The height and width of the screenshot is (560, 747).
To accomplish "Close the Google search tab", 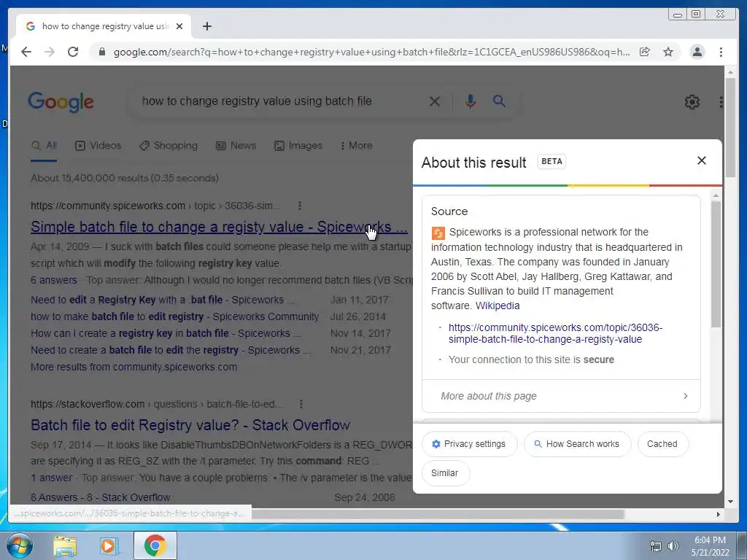I will 179,26.
